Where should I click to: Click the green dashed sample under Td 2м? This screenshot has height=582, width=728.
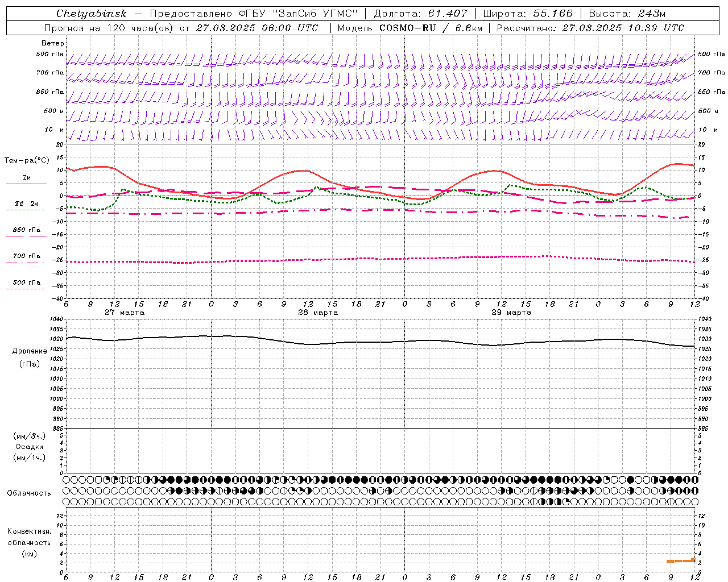point(25,210)
